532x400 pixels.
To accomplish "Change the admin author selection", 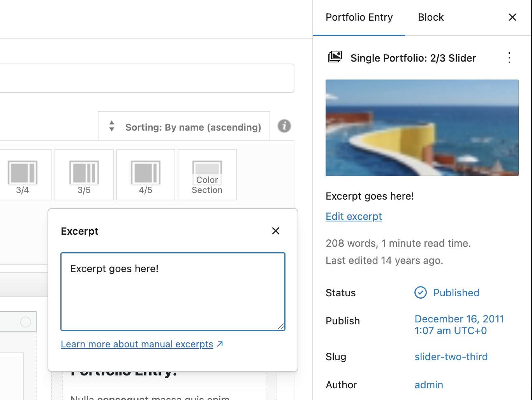I will coord(429,385).
